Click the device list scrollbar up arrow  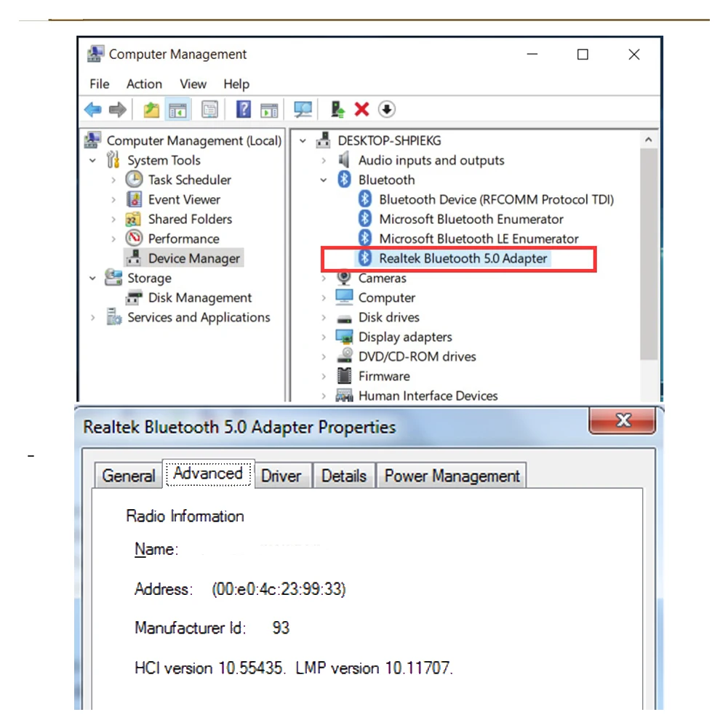649,140
